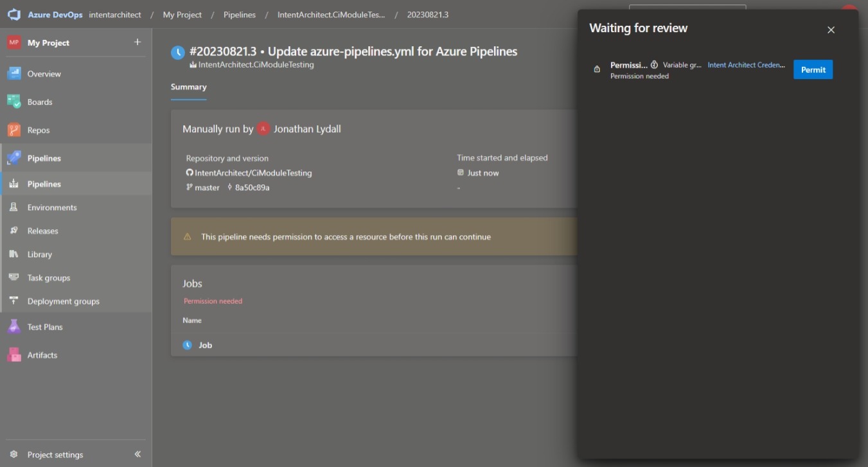
Task: Click My Project title in sidebar
Action: pos(48,42)
